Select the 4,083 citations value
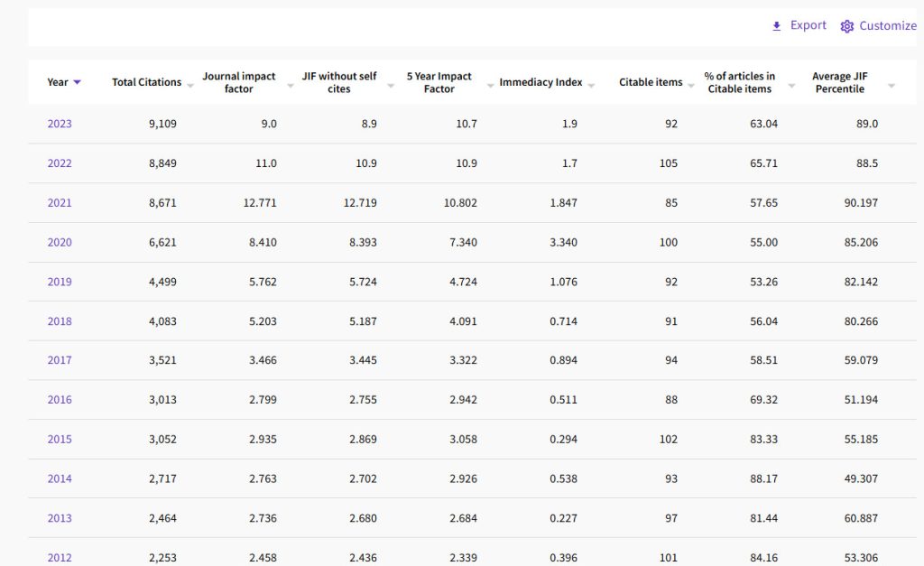924x566 pixels. [162, 321]
